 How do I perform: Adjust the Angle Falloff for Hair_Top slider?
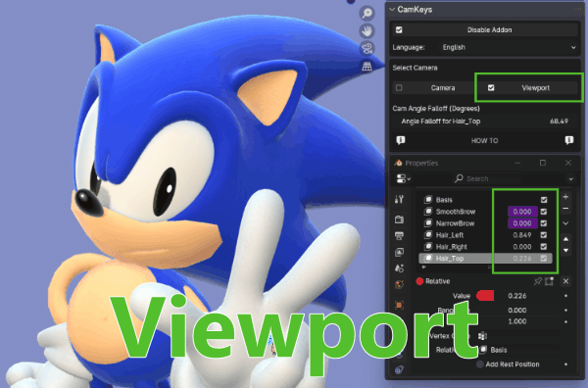click(x=484, y=121)
